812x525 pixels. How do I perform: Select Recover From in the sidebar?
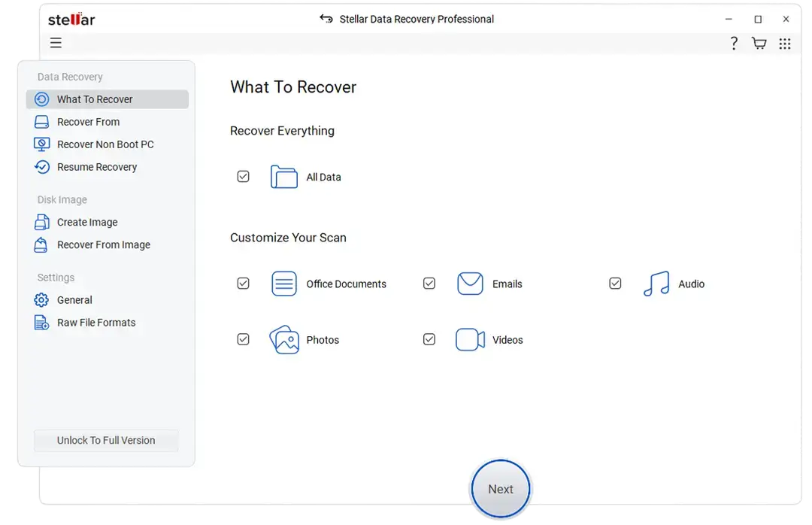[x=88, y=122]
